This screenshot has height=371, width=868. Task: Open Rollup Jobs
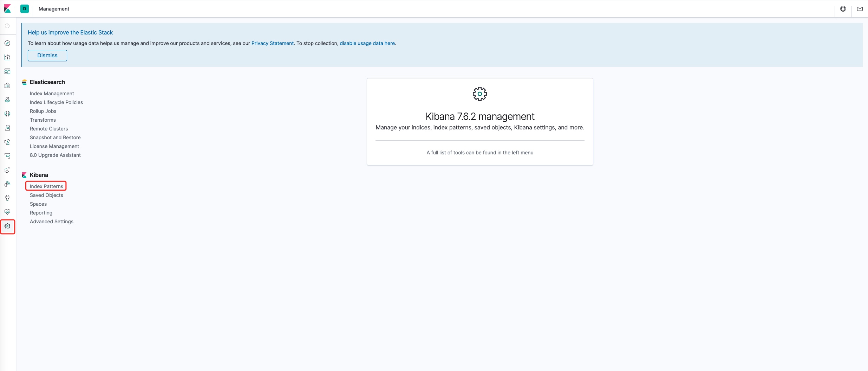click(x=43, y=111)
